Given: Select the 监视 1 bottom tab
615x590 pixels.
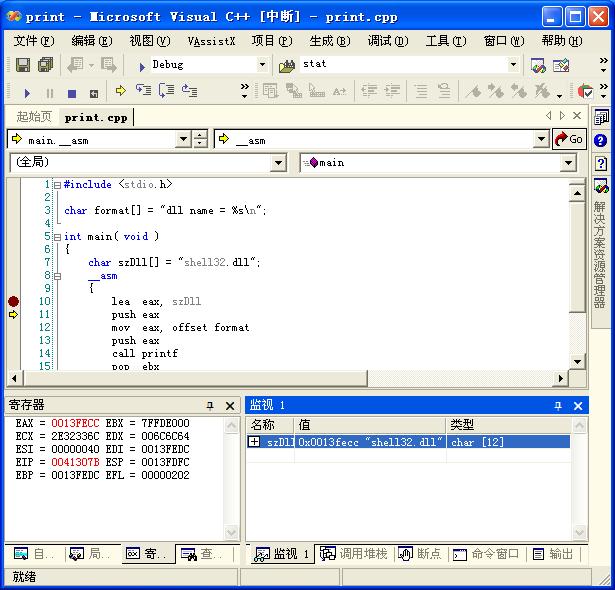Looking at the screenshot, I should click(x=282, y=554).
